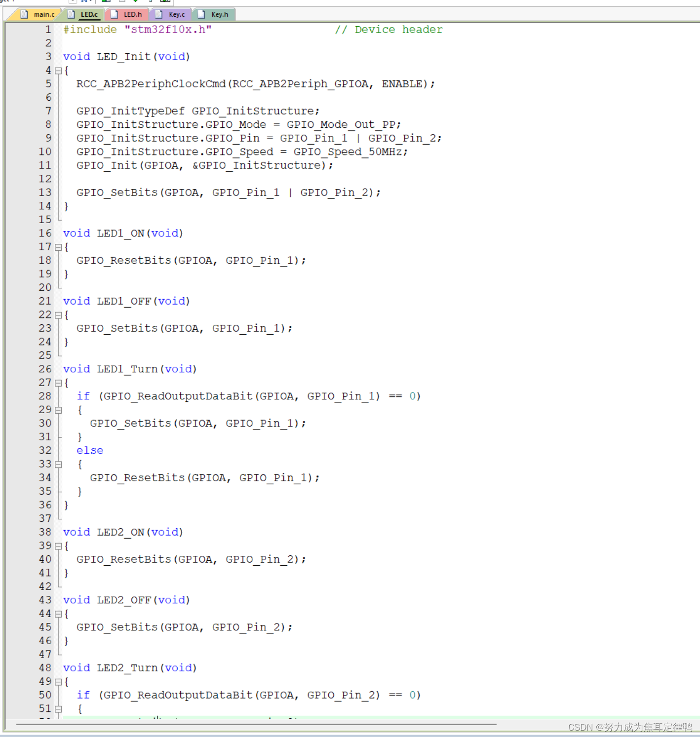Switch to the main.c tab
This screenshot has width=700, height=737.
pyautogui.click(x=38, y=14)
